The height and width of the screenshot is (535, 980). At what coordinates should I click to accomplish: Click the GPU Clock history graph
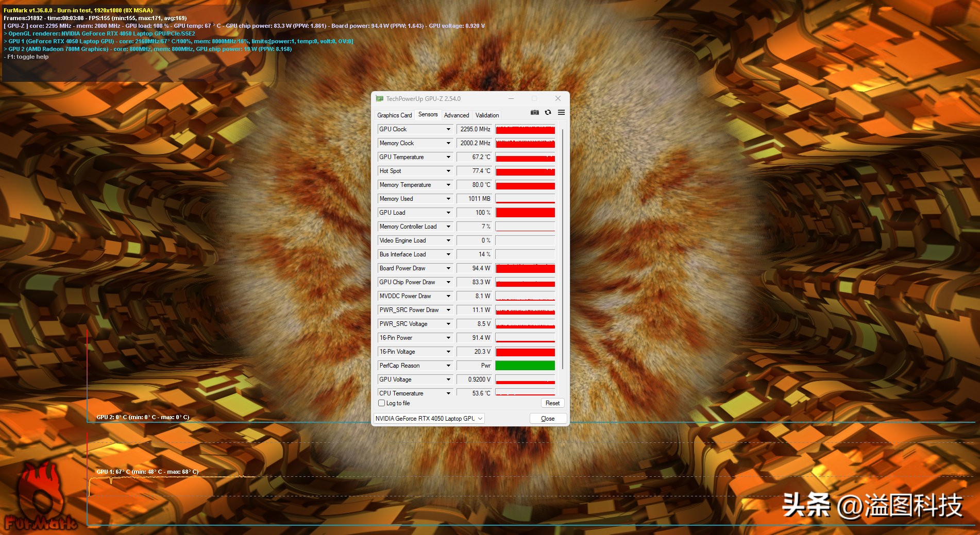point(525,129)
